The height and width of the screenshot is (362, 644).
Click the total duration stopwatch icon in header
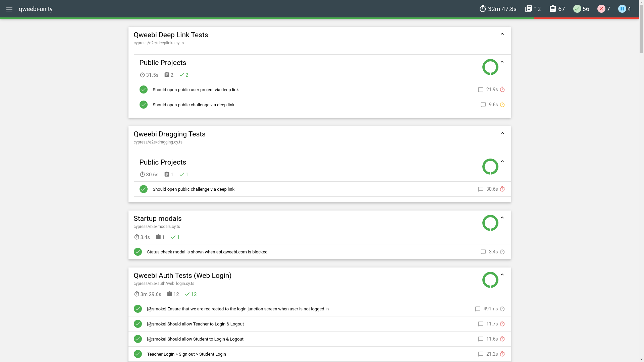483,9
